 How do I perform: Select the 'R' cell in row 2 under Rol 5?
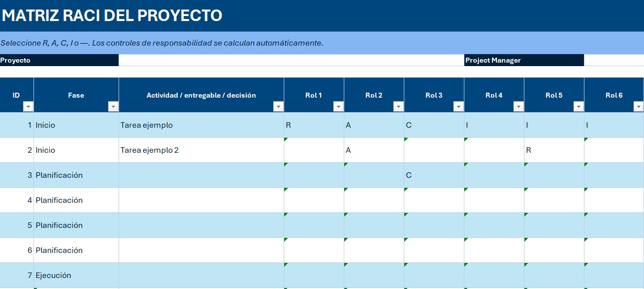554,150
